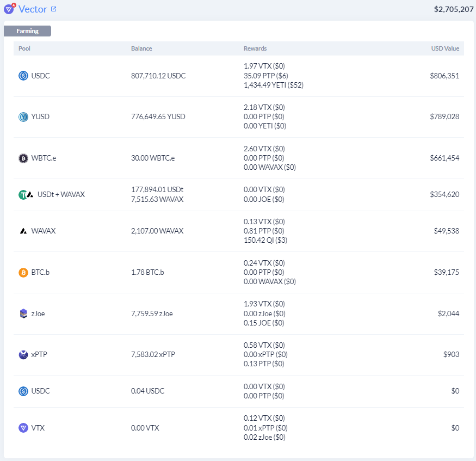Click the reward 2.18 VTX ($0)

(x=264, y=107)
